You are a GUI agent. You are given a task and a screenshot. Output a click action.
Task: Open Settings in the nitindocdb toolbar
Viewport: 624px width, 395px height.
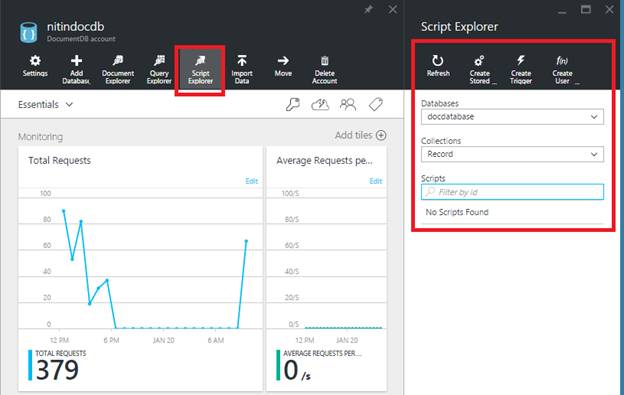[35, 66]
